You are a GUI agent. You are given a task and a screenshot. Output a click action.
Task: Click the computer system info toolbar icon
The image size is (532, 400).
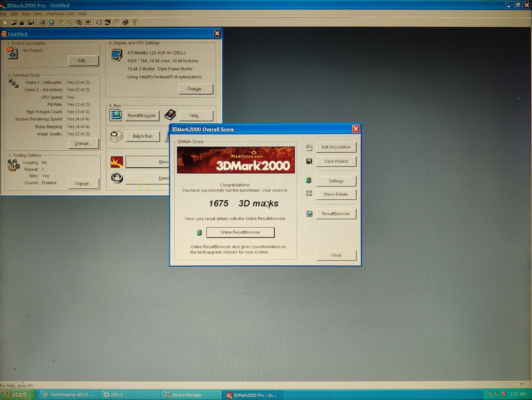coord(42,23)
